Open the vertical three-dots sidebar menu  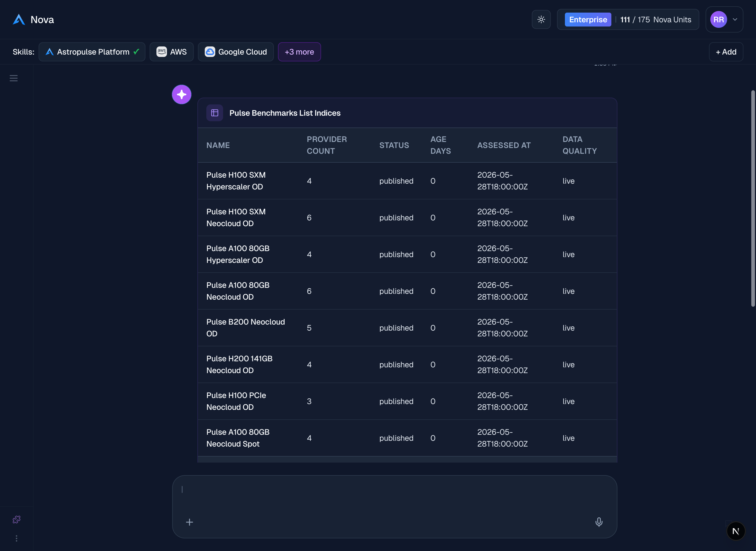point(16,538)
